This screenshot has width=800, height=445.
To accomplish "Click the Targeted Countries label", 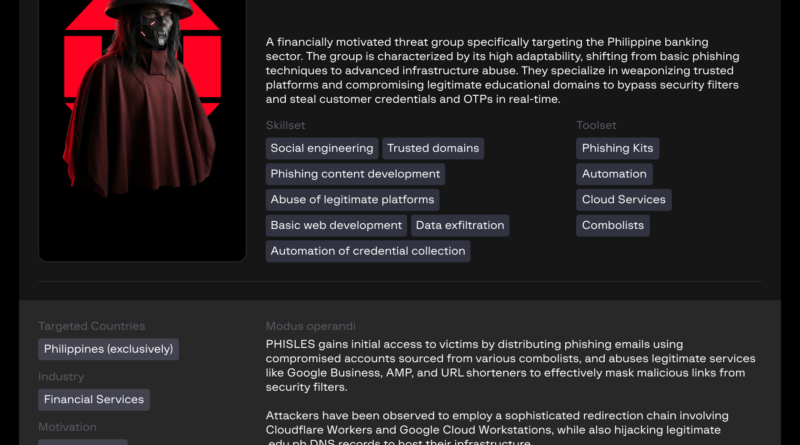I will [91, 326].
